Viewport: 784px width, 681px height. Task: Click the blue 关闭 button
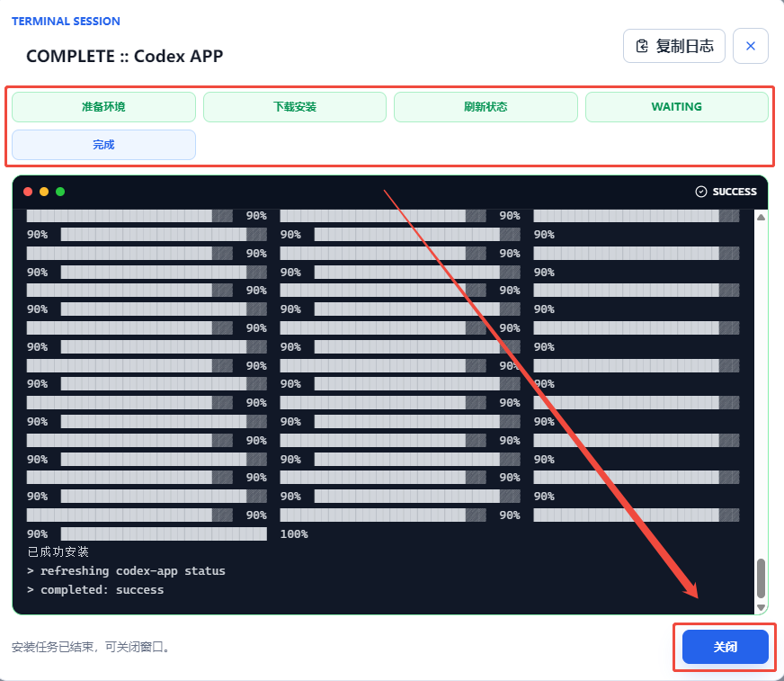coord(725,647)
